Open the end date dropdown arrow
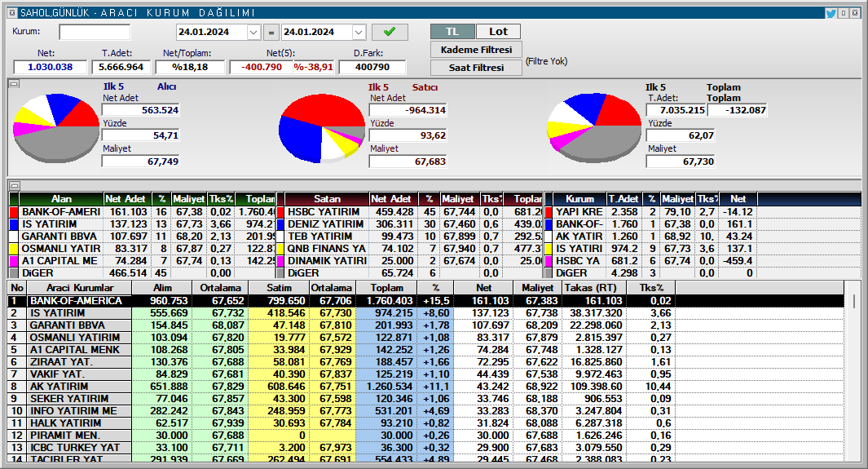The height and width of the screenshot is (469, 868). pyautogui.click(x=359, y=32)
